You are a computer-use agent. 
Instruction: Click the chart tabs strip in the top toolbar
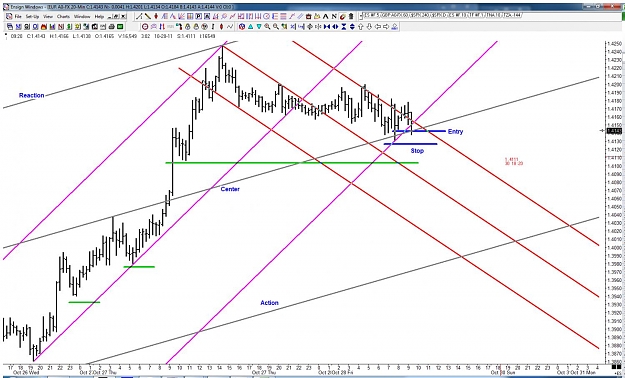pyautogui.click(x=441, y=15)
